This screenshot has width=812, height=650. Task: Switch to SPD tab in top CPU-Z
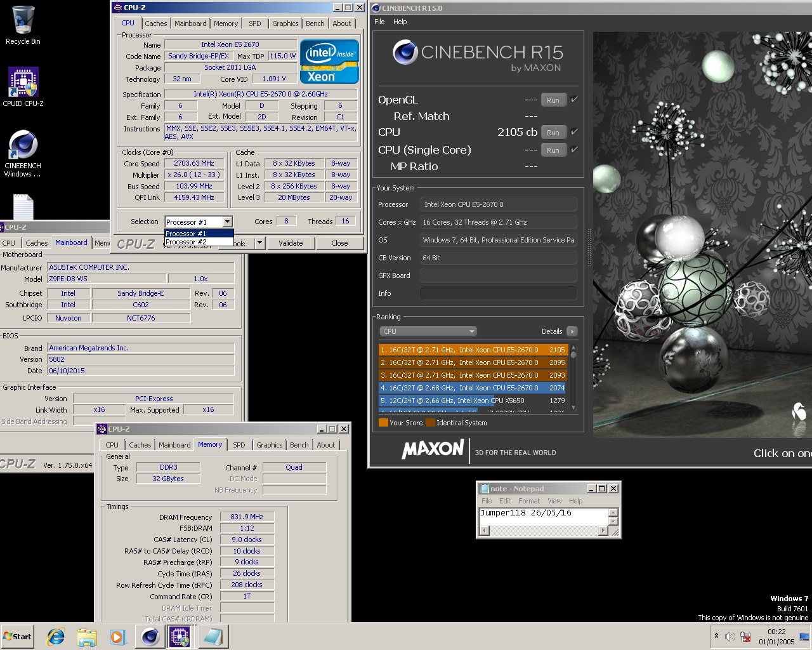click(254, 23)
